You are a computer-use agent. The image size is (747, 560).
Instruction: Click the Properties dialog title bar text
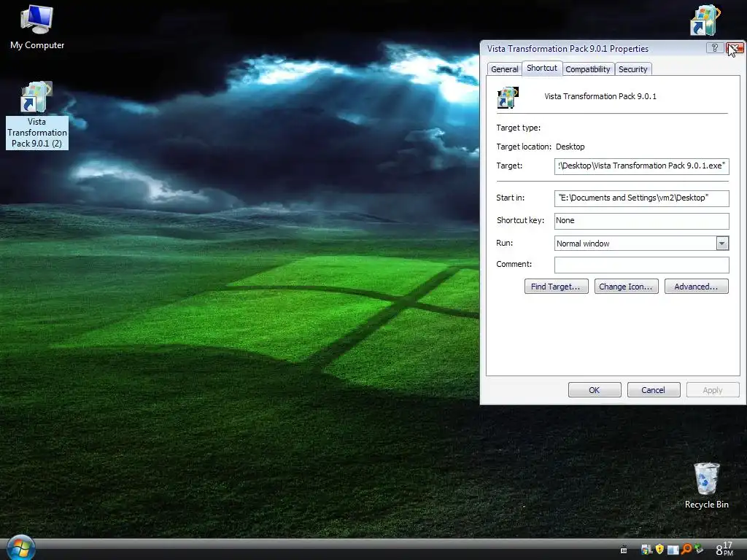click(x=568, y=49)
